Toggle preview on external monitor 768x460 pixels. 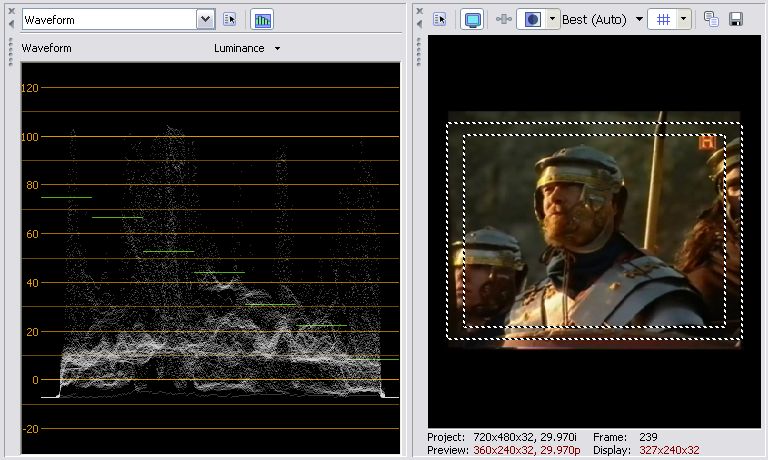pyautogui.click(x=472, y=20)
